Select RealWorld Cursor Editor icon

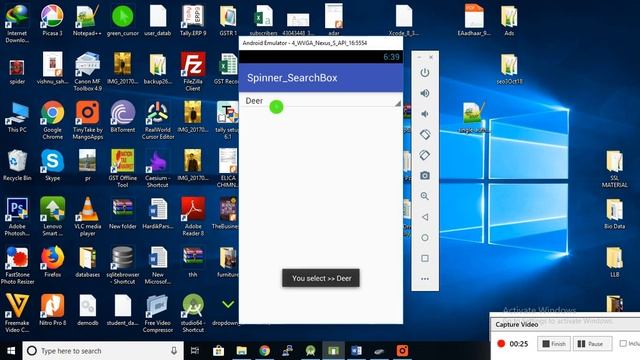[x=158, y=120]
